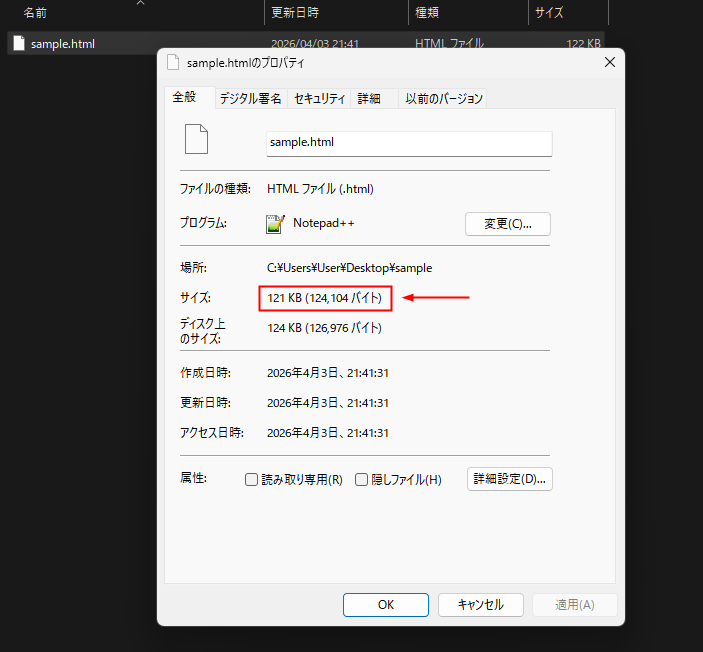Click the Notepad++ program icon
The height and width of the screenshot is (652, 703).
[275, 223]
